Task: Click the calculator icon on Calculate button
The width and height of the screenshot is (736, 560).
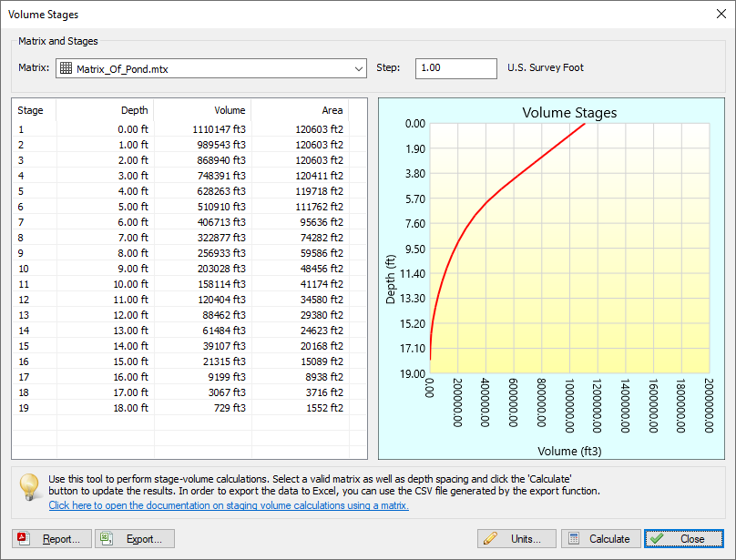Action: [x=574, y=538]
